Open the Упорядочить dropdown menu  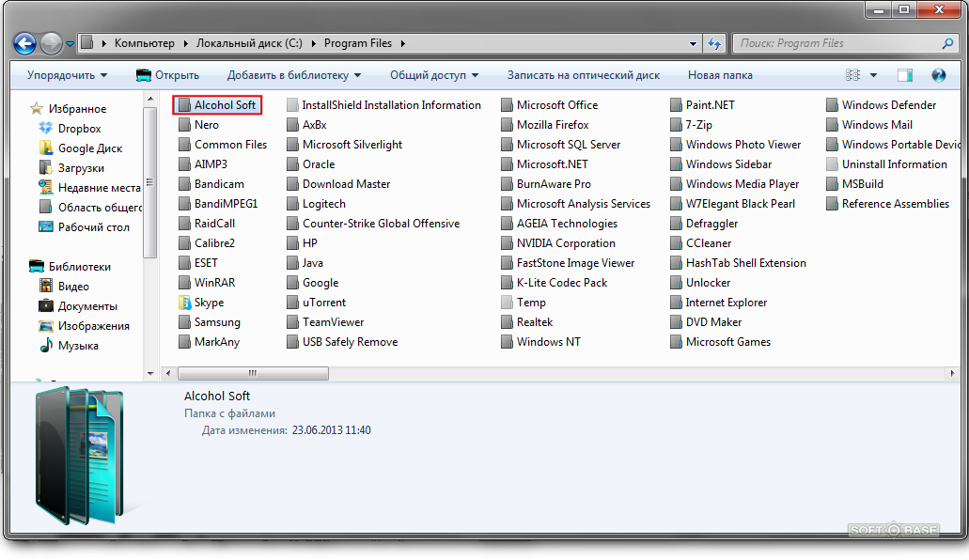pos(67,75)
